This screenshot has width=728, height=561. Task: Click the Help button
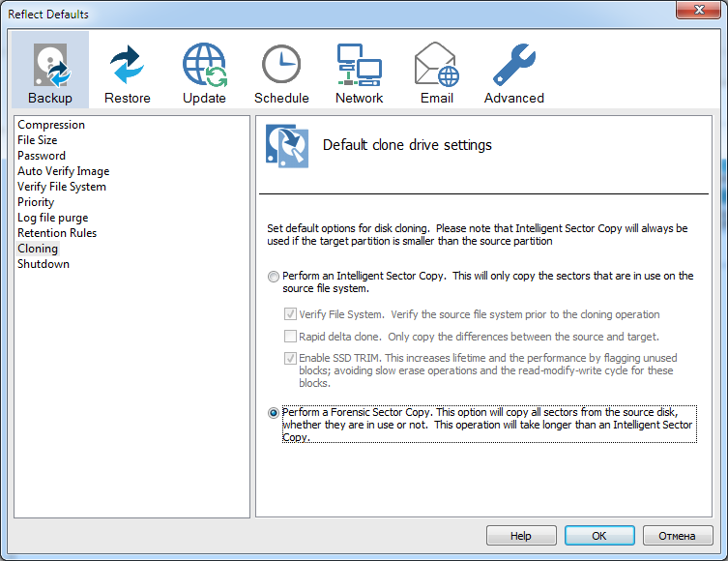coord(521,536)
